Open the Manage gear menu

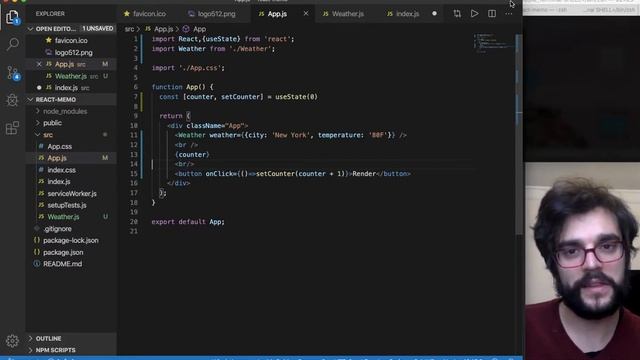12,340
